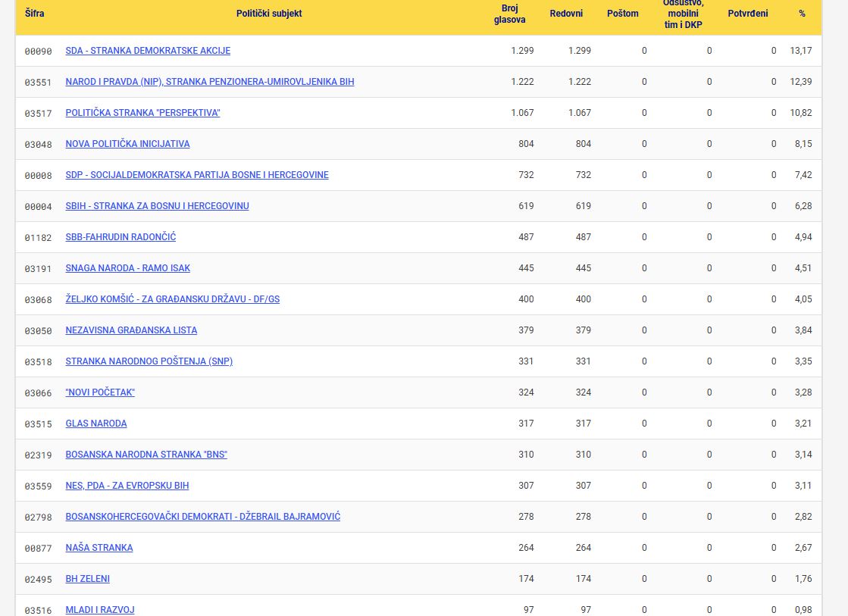Click Mladi i Razvoj link
The height and width of the screenshot is (616, 848).
pos(100,610)
